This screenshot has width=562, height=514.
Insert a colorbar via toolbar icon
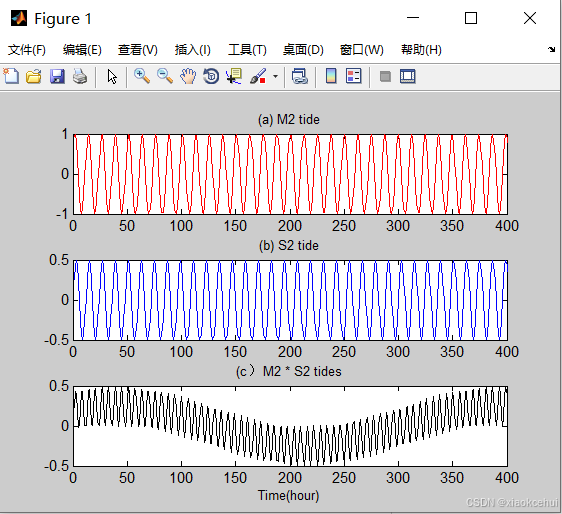(331, 76)
